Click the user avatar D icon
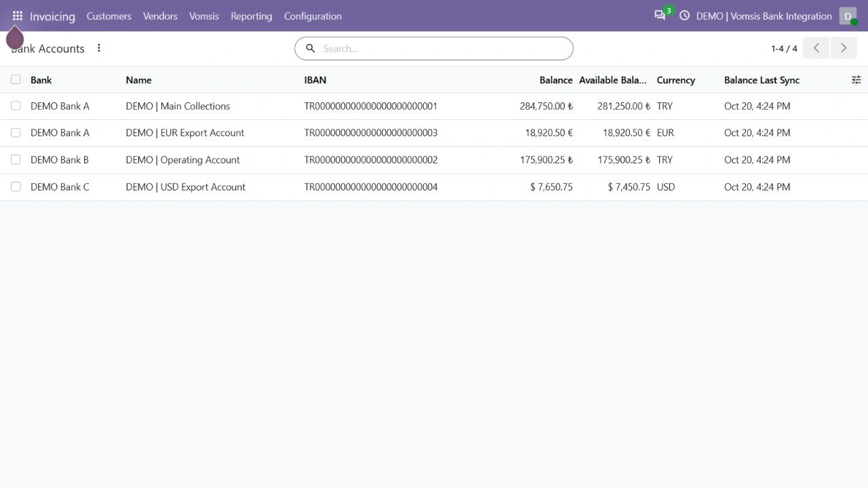The image size is (868, 488). point(848,16)
